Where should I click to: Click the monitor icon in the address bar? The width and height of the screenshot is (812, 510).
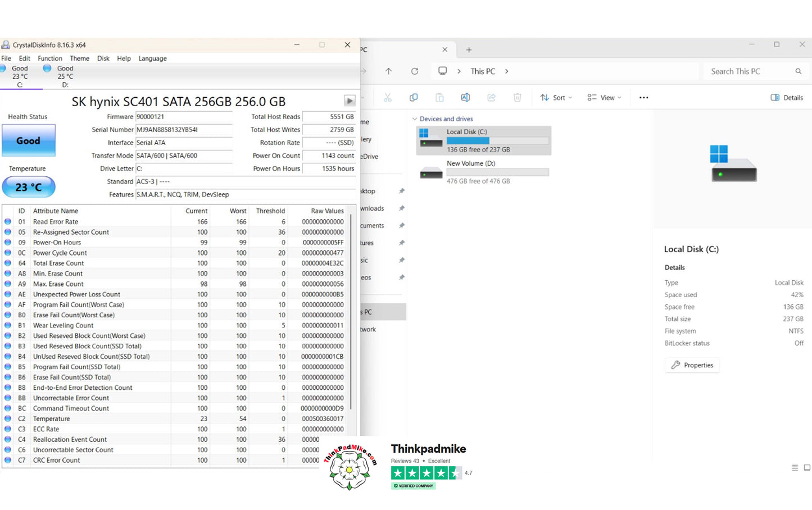pyautogui.click(x=443, y=71)
